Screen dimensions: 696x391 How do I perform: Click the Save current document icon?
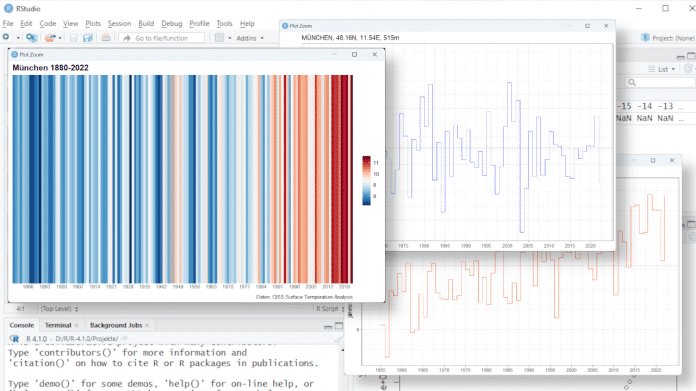pos(73,38)
